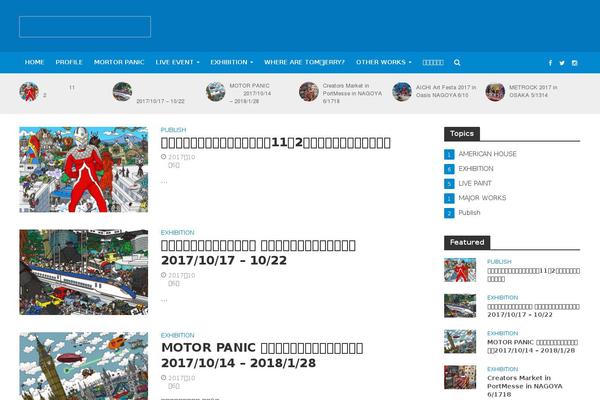Open the Facebook social icon
The height and width of the screenshot is (400, 600).
click(x=550, y=63)
